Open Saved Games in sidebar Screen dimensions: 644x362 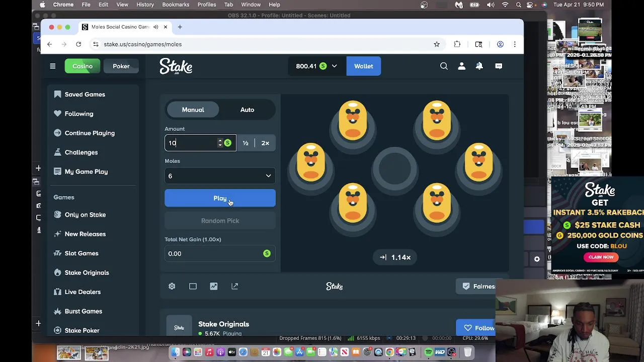[x=85, y=95]
